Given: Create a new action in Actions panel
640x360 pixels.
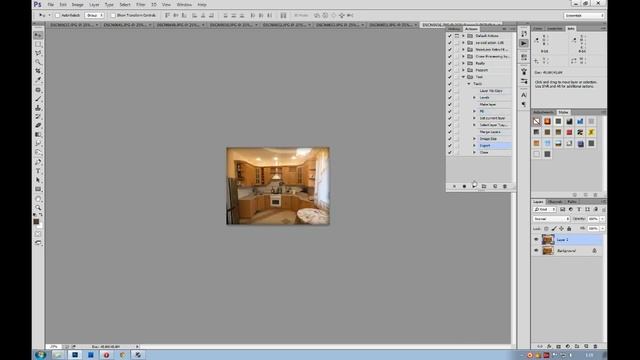Looking at the screenshot, I should pyautogui.click(x=495, y=186).
